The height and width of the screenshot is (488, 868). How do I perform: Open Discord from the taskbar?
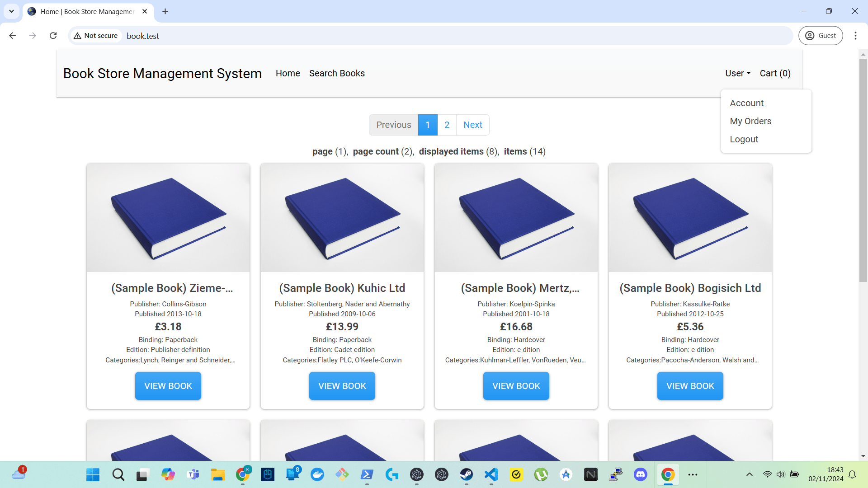(x=640, y=474)
